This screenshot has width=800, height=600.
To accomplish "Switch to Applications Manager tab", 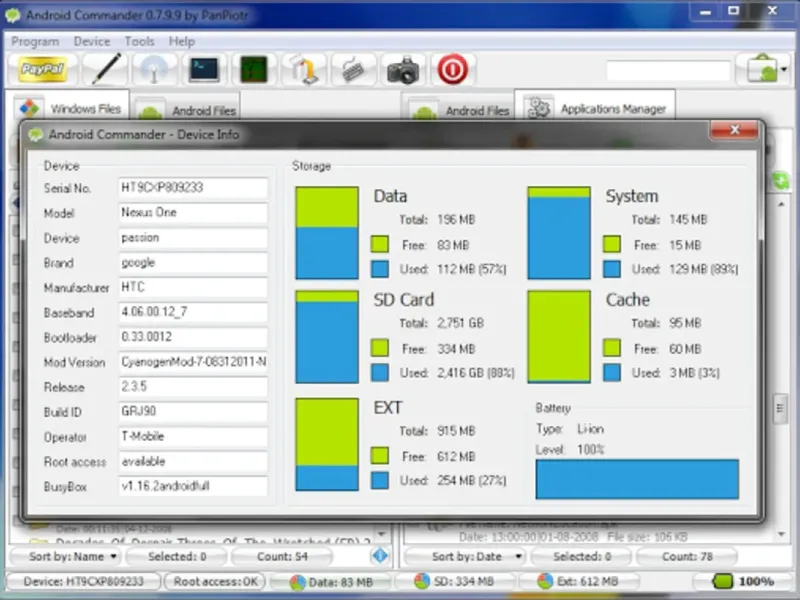I will [595, 106].
